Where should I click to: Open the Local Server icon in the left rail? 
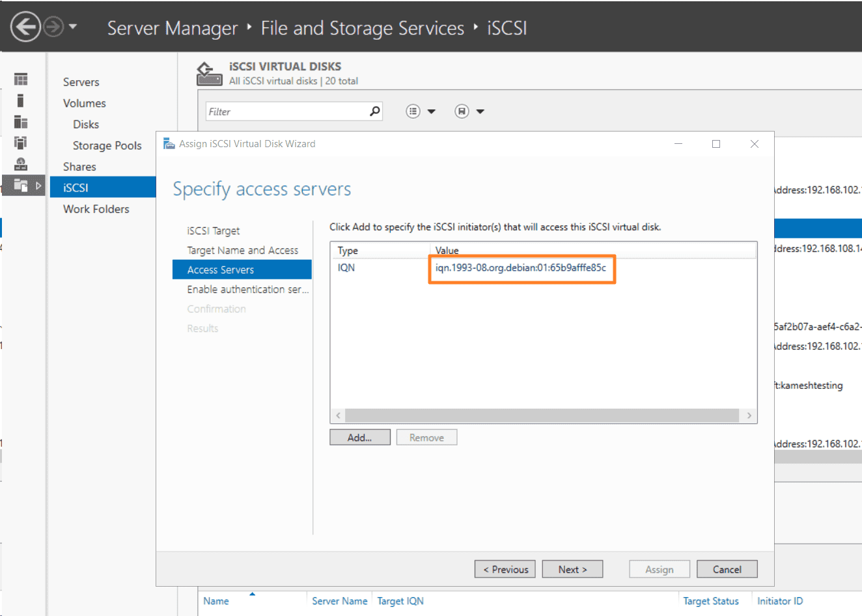click(21, 100)
